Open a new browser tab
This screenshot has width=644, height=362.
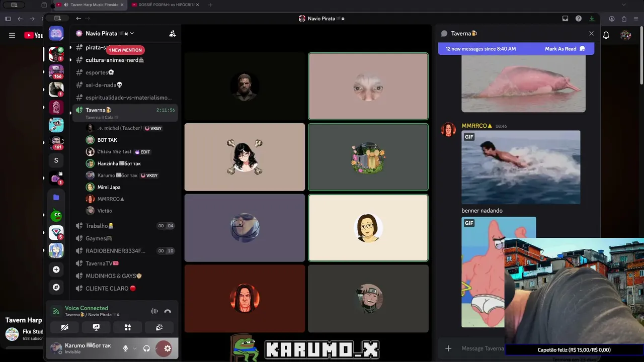(x=210, y=5)
